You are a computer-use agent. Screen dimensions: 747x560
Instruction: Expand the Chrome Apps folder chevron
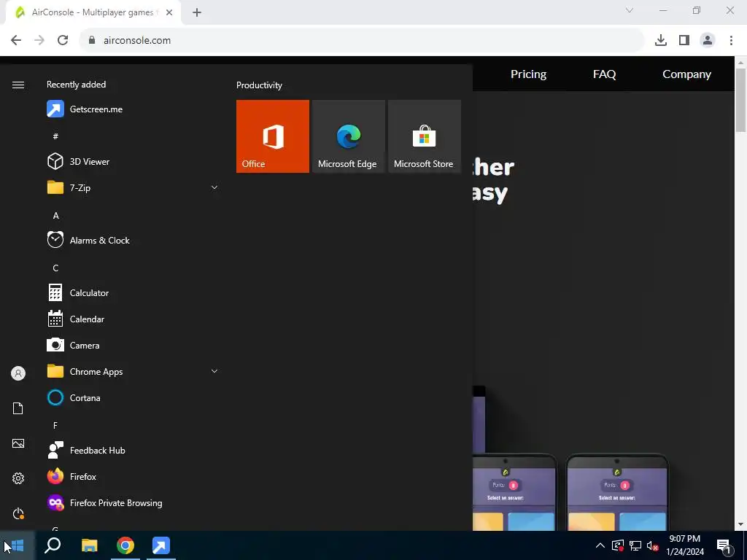(x=214, y=371)
